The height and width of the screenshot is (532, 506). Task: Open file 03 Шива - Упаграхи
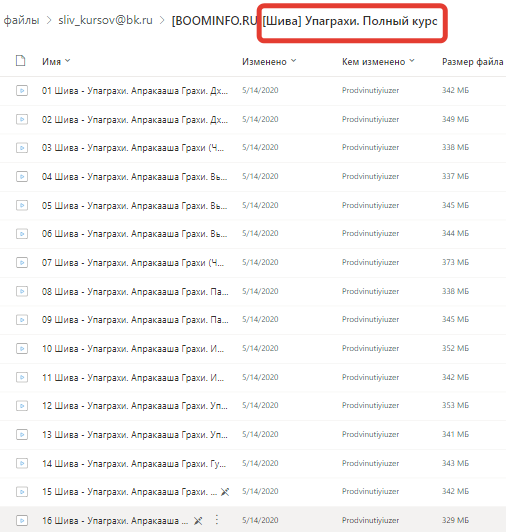point(133,148)
